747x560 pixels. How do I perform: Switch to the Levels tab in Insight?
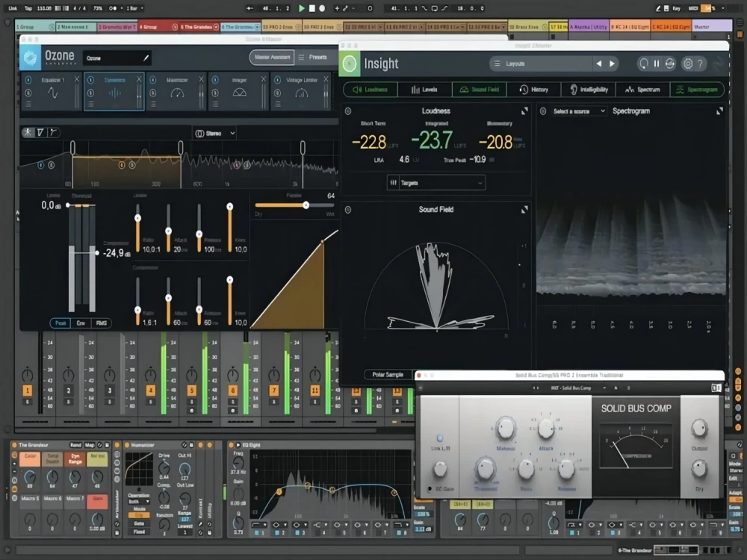tap(424, 90)
